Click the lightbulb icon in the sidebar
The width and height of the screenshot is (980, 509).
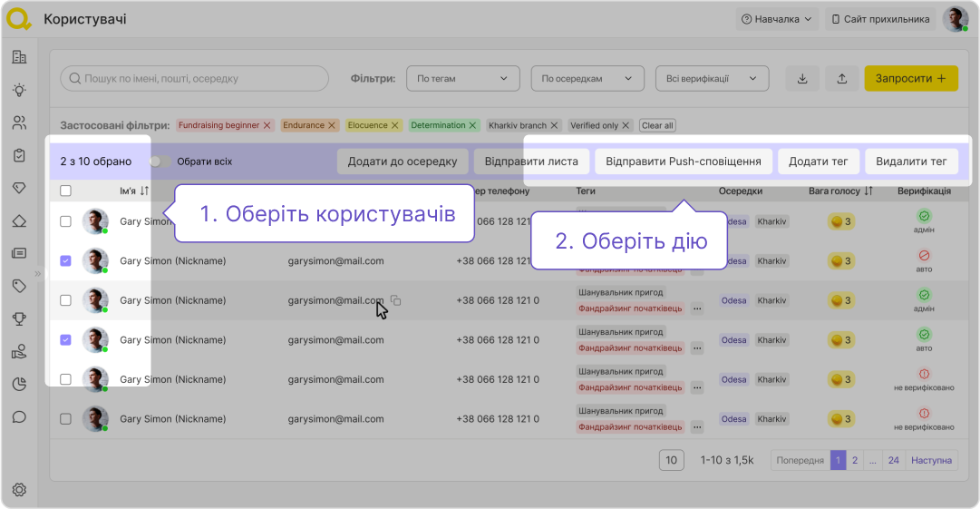pos(19,90)
